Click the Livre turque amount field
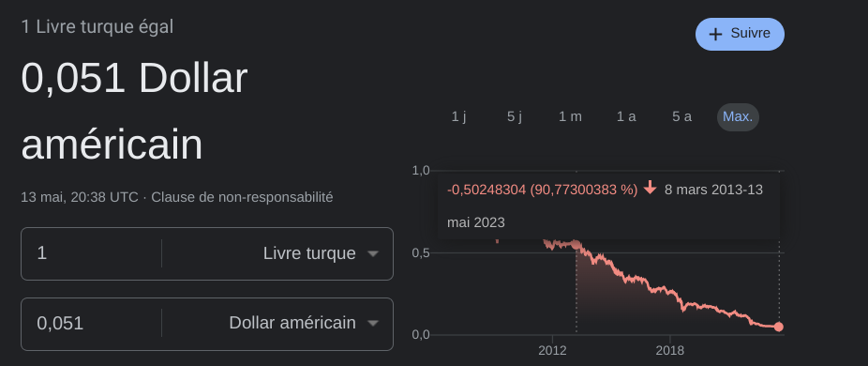The height and width of the screenshot is (366, 868). [x=91, y=253]
